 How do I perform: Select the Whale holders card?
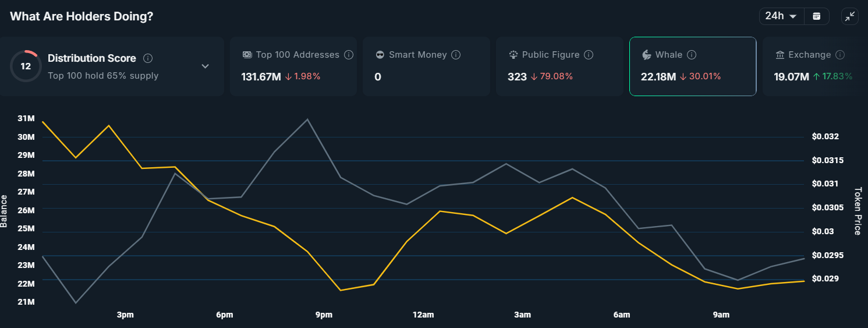click(x=693, y=66)
